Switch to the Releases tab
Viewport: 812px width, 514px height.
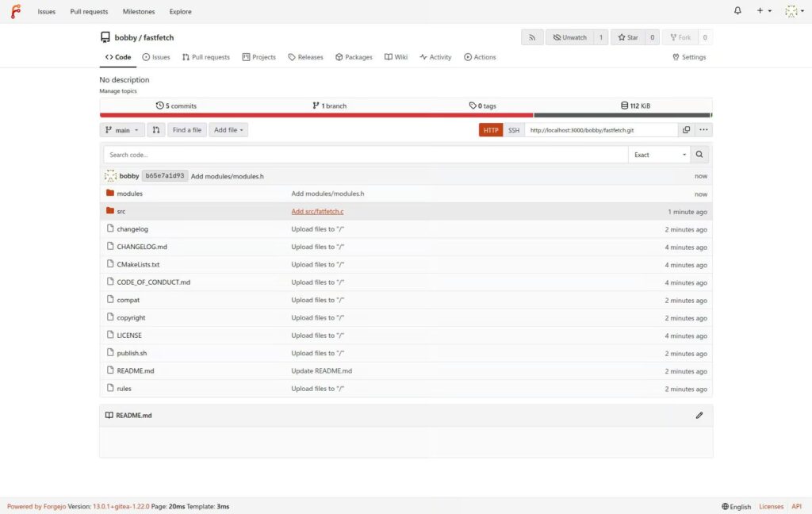click(x=305, y=56)
